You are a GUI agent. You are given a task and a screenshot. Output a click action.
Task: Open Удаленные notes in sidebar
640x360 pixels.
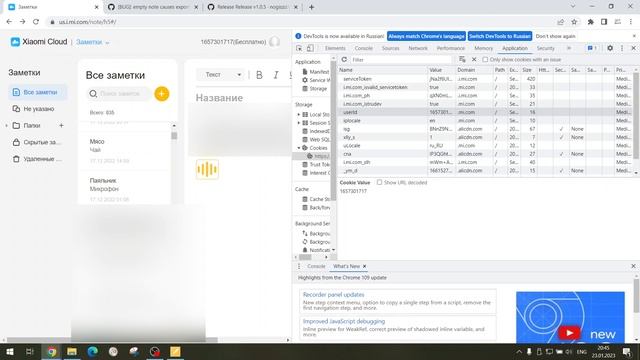38,159
